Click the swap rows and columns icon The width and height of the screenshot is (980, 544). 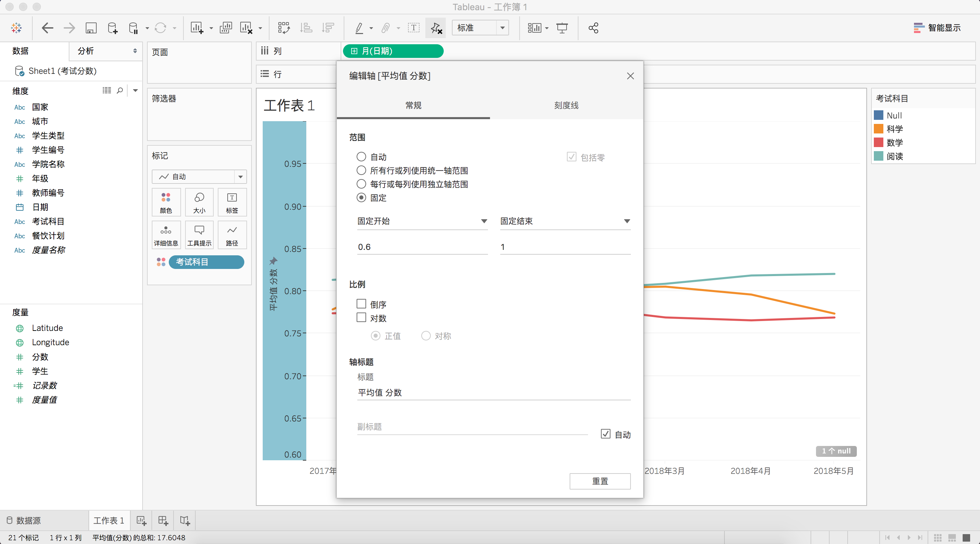tap(284, 28)
